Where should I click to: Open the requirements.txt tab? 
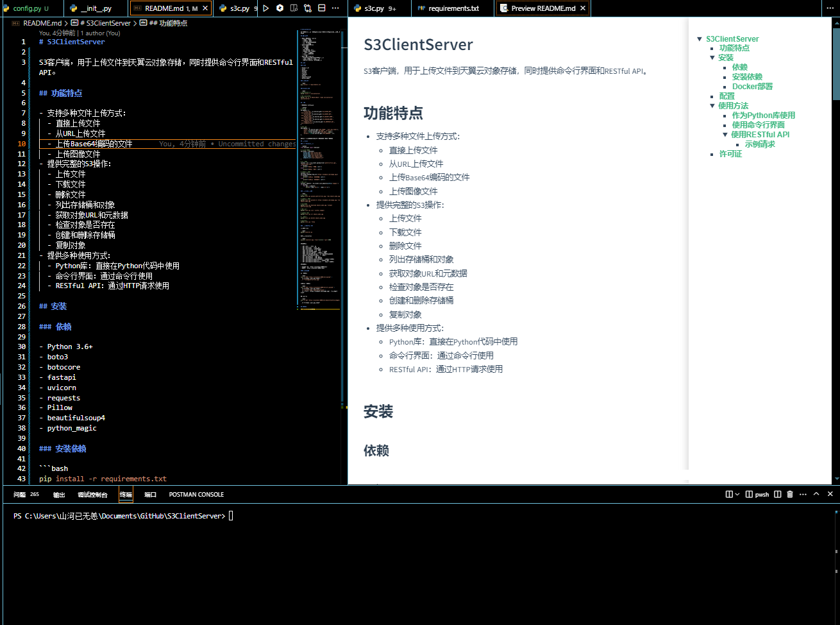coord(453,8)
